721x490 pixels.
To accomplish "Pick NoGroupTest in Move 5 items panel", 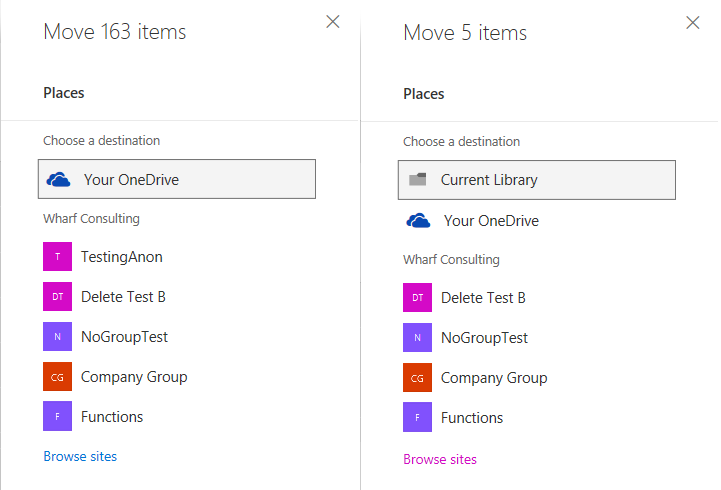I will click(484, 338).
